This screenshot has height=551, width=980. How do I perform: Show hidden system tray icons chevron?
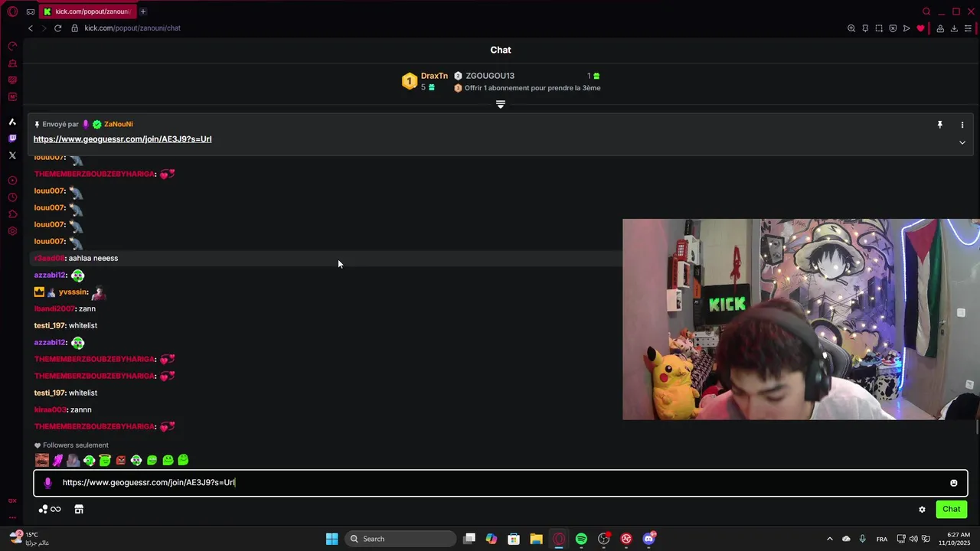tap(830, 539)
